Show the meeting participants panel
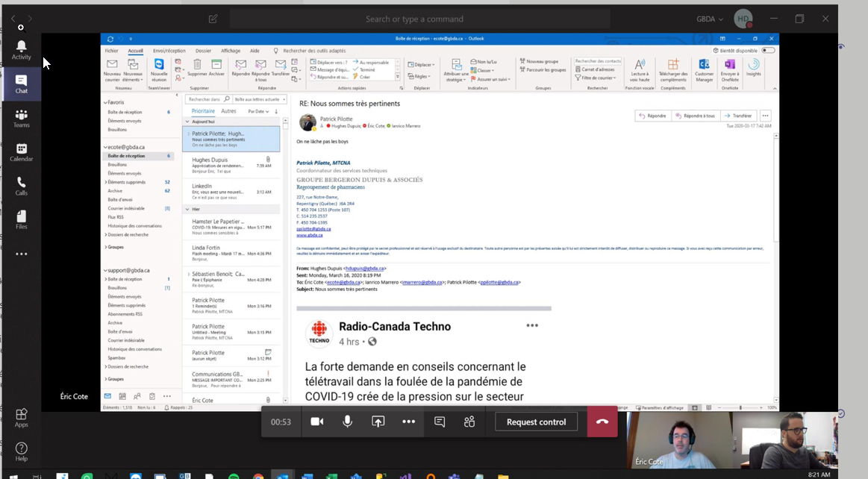The image size is (868, 479). tap(469, 422)
